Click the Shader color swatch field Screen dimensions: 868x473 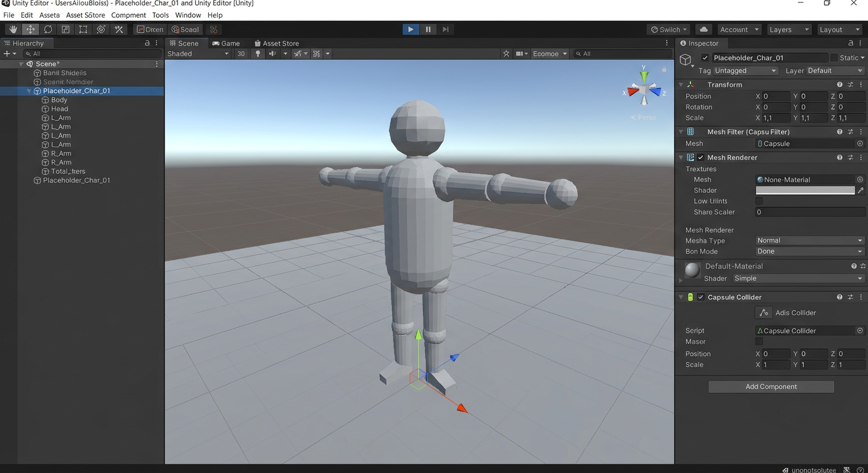pyautogui.click(x=805, y=190)
